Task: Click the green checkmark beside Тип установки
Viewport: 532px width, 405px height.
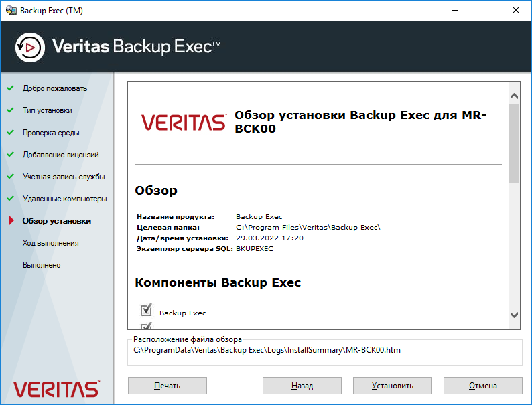Action: 11,110
